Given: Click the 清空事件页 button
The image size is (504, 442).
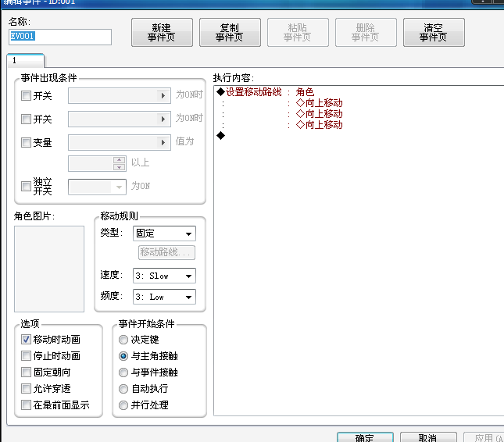Looking at the screenshot, I should click(x=434, y=33).
